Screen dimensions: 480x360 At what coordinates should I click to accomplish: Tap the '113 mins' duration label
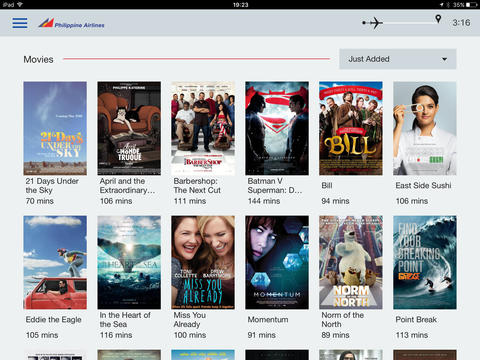coord(412,335)
